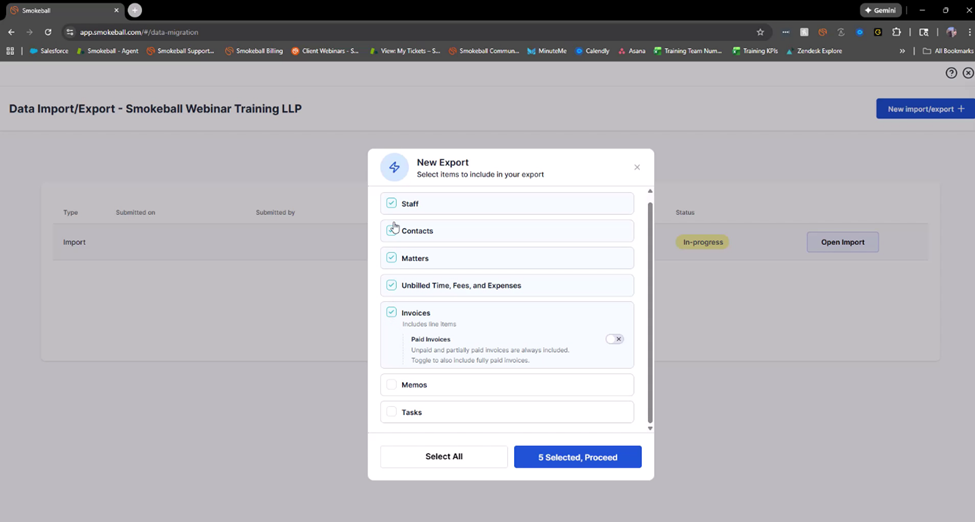Check the Tasks checkbox
The height and width of the screenshot is (522, 975).
coord(392,412)
